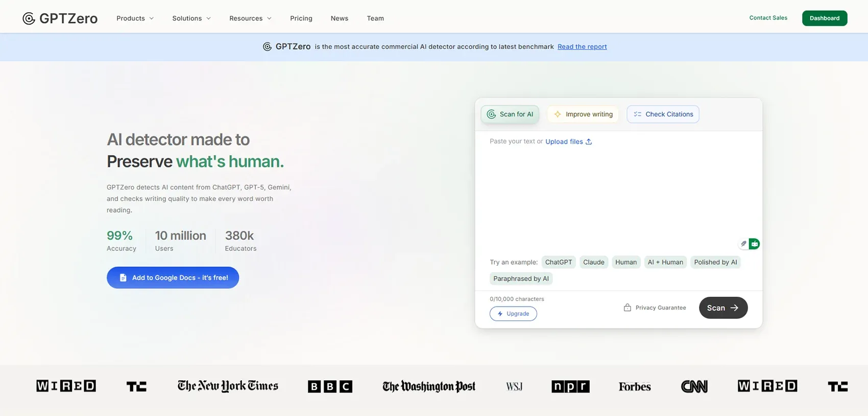
Task: Click the small pen icon in text box
Action: pyautogui.click(x=743, y=244)
